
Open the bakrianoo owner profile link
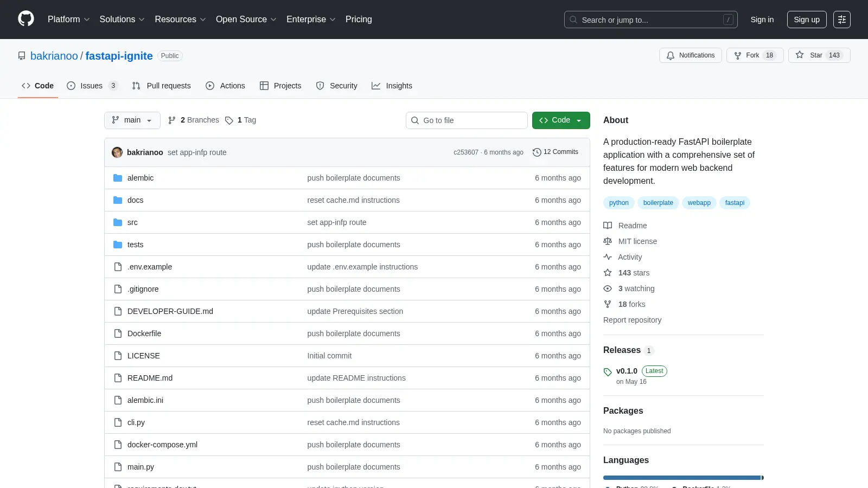tap(54, 56)
